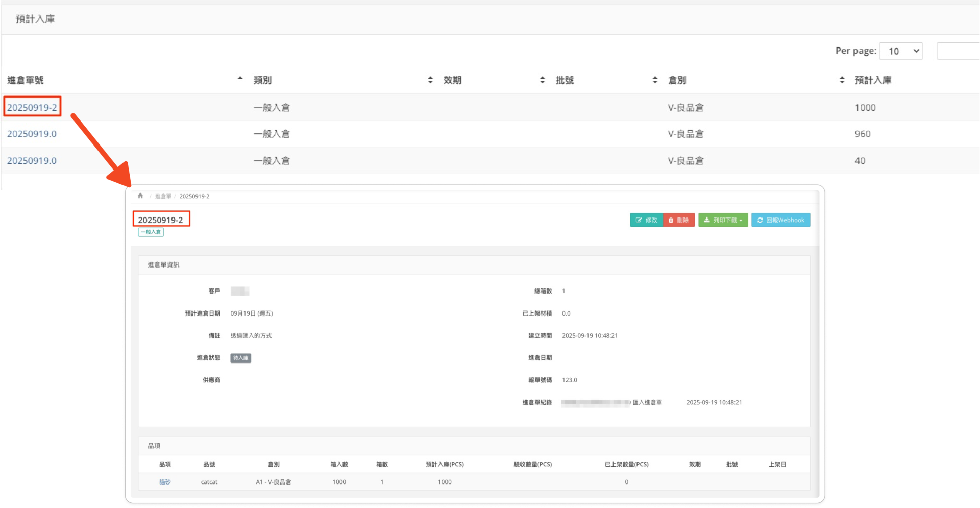The width and height of the screenshot is (980, 508).
Task: Click the red 刪除 trash button
Action: (x=679, y=220)
